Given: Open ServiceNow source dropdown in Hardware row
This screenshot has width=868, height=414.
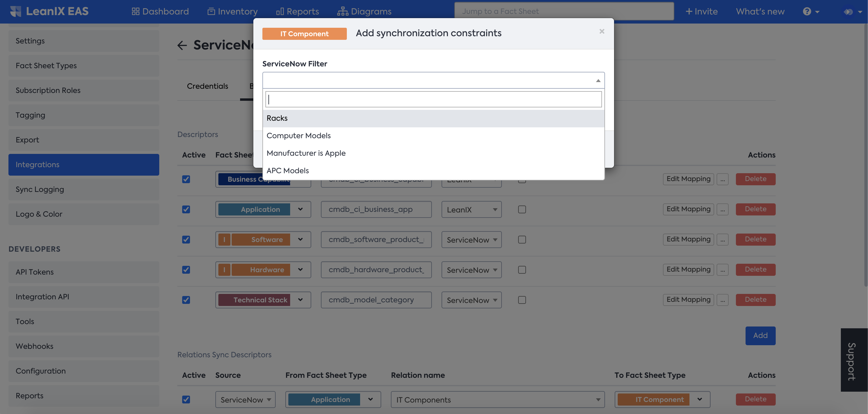Looking at the screenshot, I should 471,270.
